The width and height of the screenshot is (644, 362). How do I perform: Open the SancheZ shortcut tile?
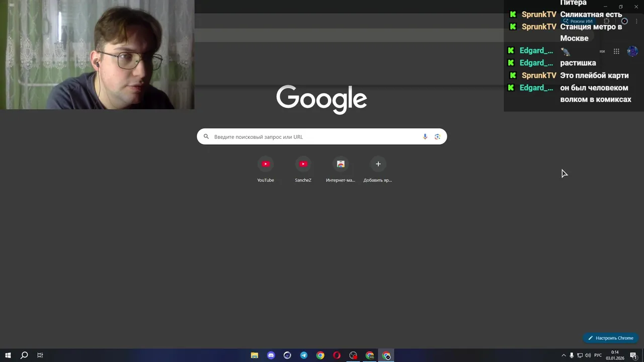coord(303,170)
